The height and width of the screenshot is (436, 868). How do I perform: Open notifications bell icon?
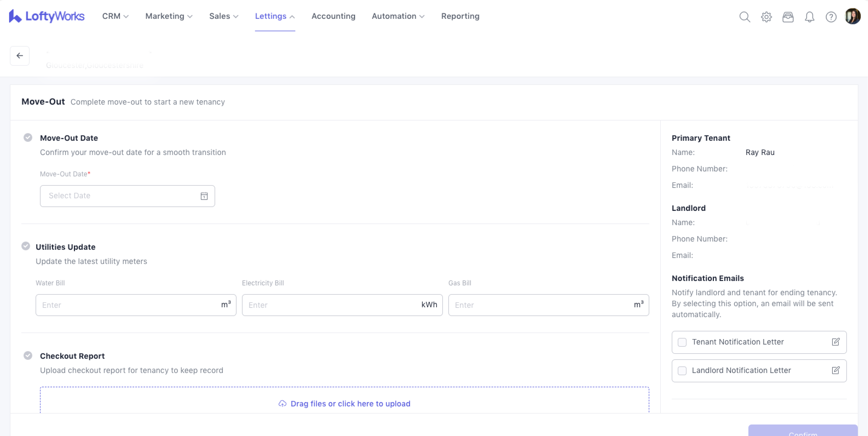(809, 16)
